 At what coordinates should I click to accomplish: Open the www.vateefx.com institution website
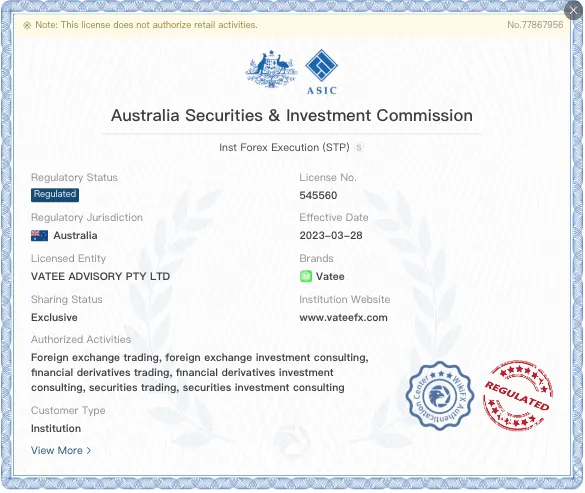[x=343, y=318]
